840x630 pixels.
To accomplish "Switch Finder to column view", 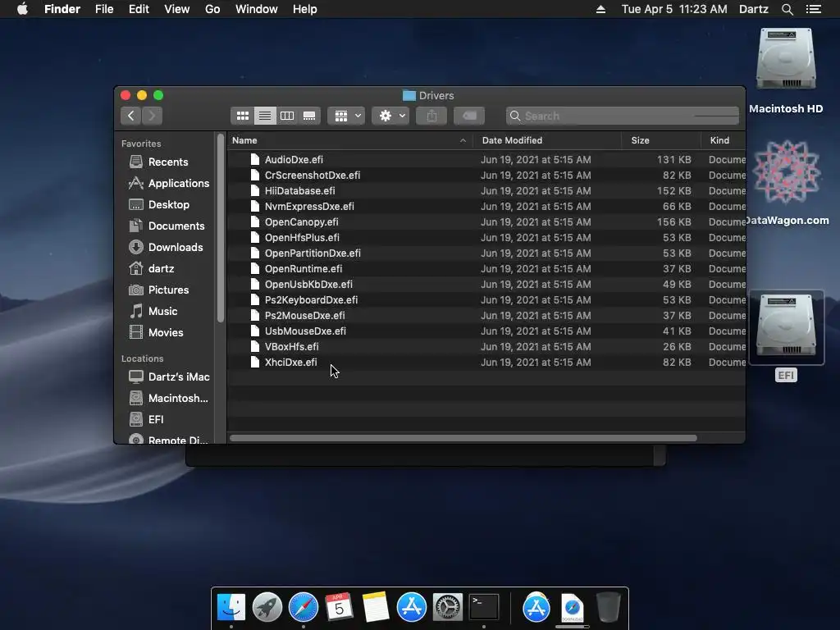I will pyautogui.click(x=287, y=116).
